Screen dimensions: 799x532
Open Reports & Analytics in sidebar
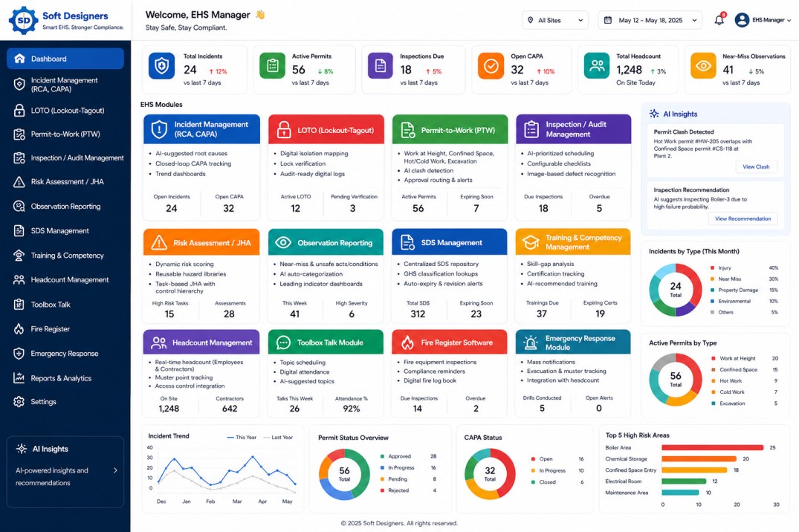pyautogui.click(x=65, y=378)
